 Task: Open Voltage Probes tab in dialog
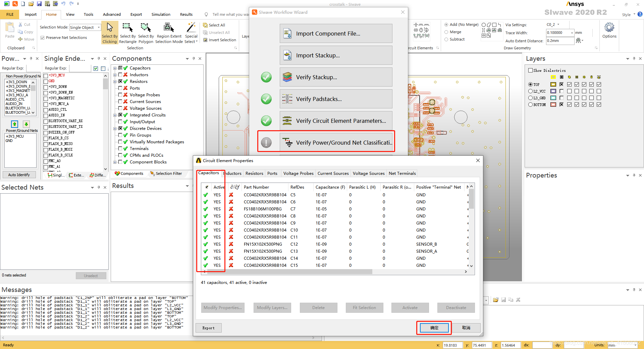pyautogui.click(x=298, y=173)
